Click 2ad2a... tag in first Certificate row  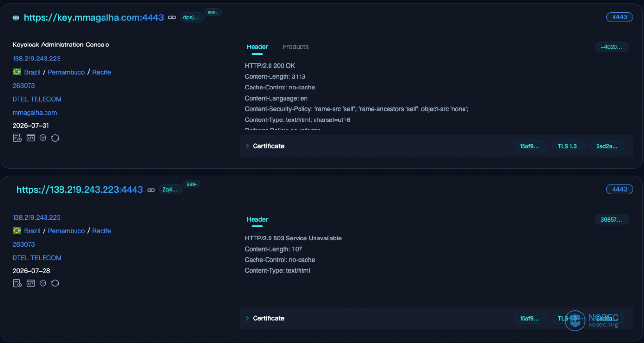click(607, 146)
